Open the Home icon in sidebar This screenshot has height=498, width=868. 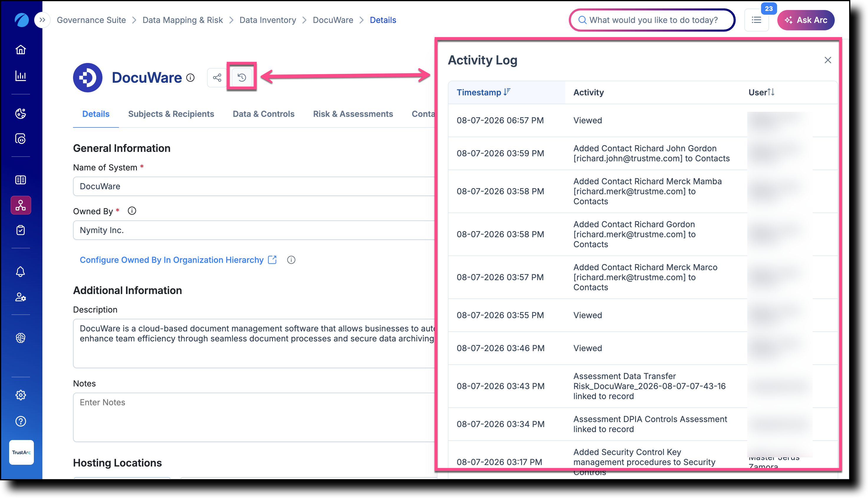[21, 50]
